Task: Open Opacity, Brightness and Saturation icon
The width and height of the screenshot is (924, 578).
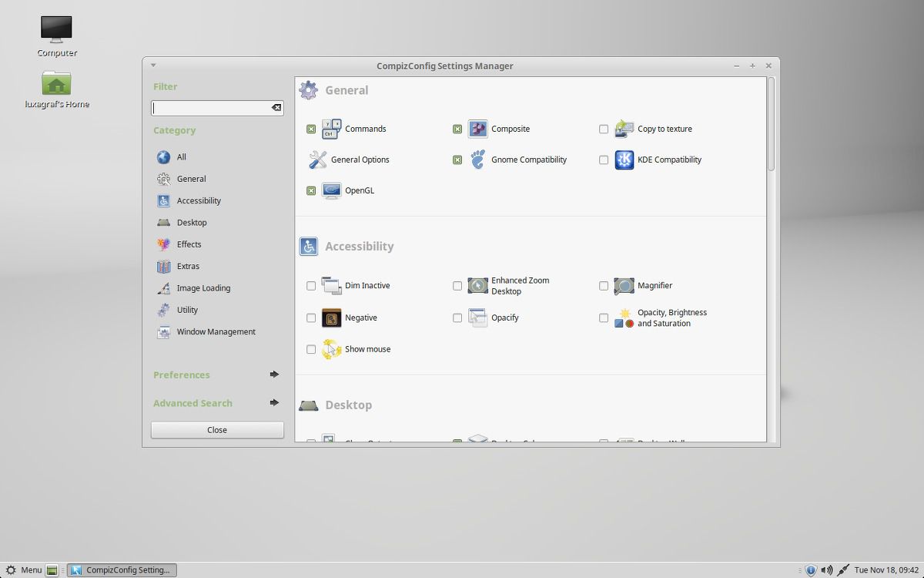Action: 624,318
